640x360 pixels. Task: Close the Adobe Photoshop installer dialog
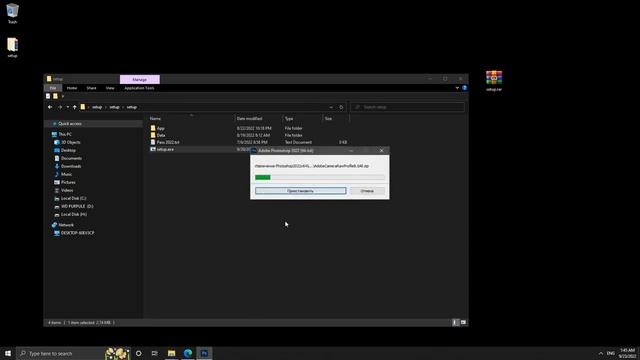(382, 151)
